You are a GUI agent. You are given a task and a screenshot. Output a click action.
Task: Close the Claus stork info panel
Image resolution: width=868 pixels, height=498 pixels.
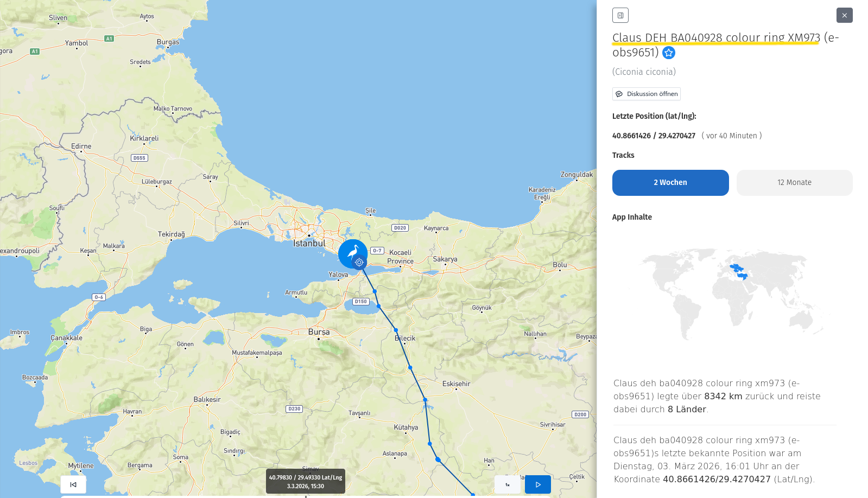point(844,15)
